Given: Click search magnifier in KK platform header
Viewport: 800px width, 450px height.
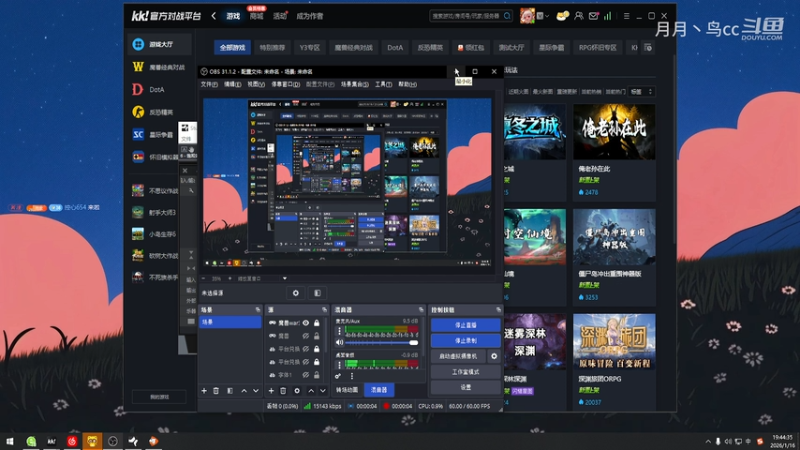Looking at the screenshot, I should 507,16.
